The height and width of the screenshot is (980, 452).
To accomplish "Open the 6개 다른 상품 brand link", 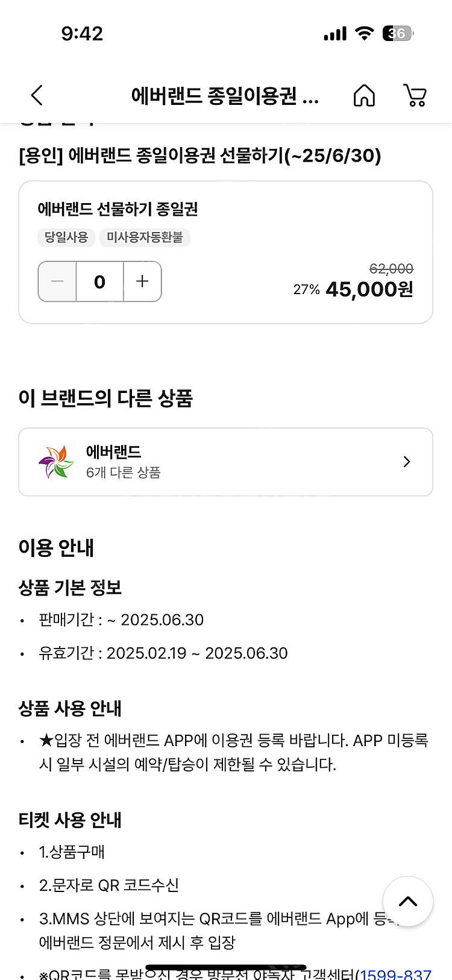I will click(124, 473).
